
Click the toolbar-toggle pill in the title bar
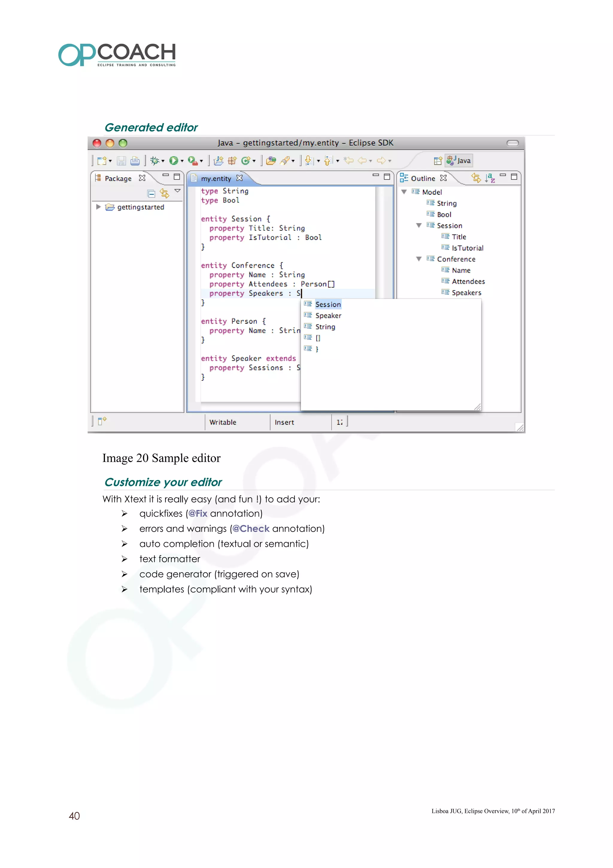click(512, 143)
